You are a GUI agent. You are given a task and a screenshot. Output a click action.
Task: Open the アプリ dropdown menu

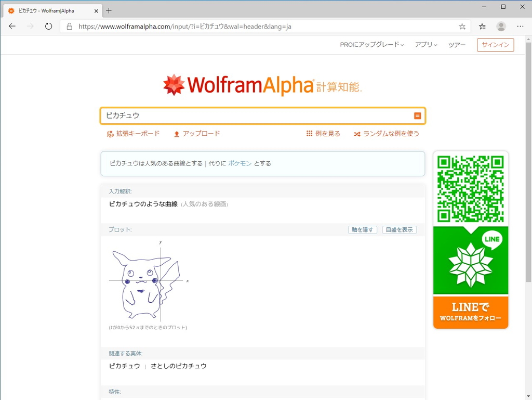click(x=425, y=45)
